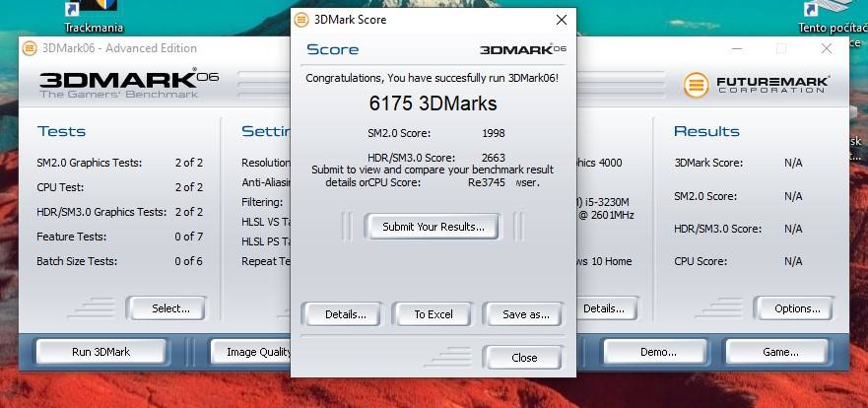Viewport: 868px width, 408px height.
Task: Export results To Excel
Action: tap(433, 314)
